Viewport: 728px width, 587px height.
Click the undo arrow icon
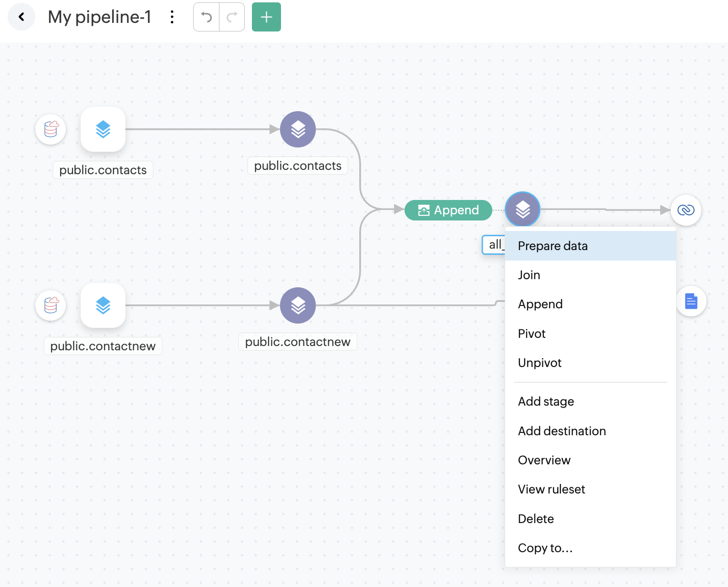point(207,17)
